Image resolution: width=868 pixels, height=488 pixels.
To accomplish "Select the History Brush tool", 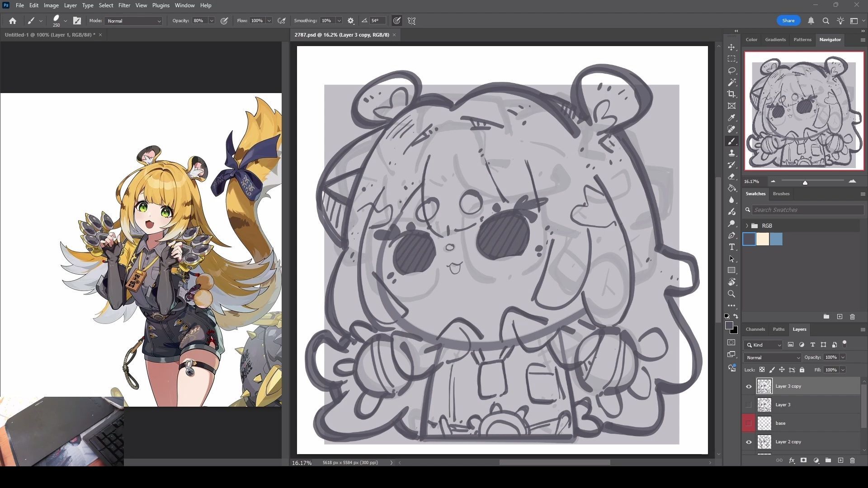I will 731,165.
